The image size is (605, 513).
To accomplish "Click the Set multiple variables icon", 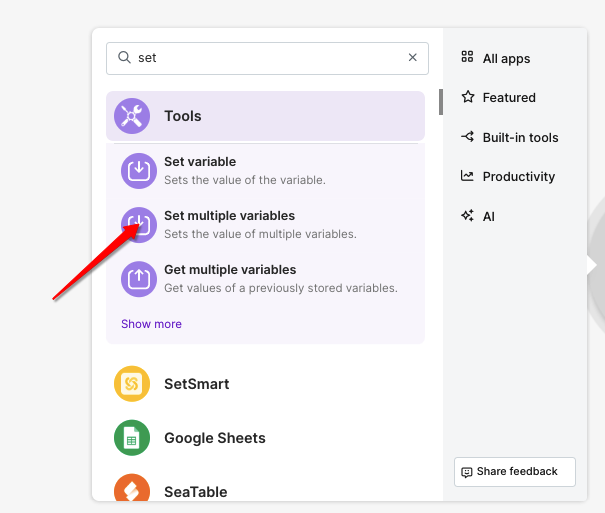I will click(x=140, y=225).
